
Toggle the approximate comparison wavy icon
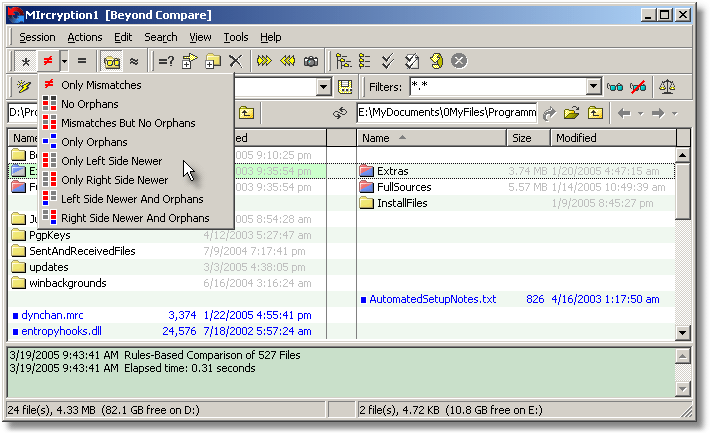(x=134, y=61)
